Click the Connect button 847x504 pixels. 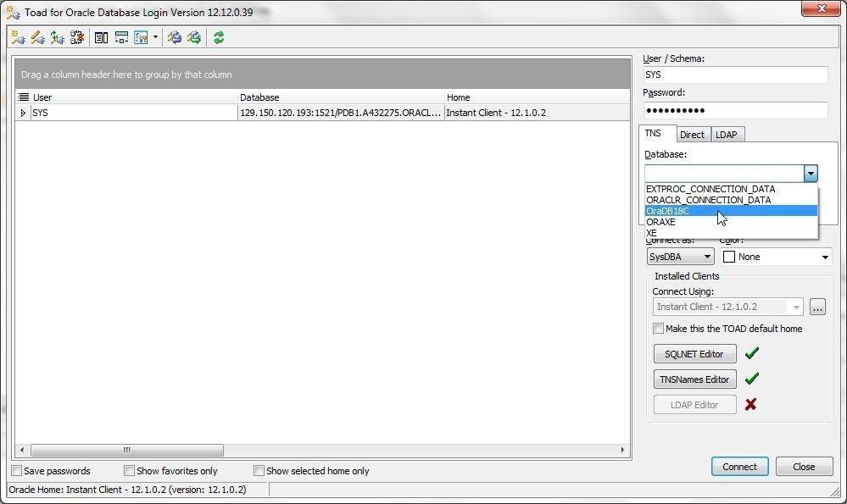pos(739,466)
